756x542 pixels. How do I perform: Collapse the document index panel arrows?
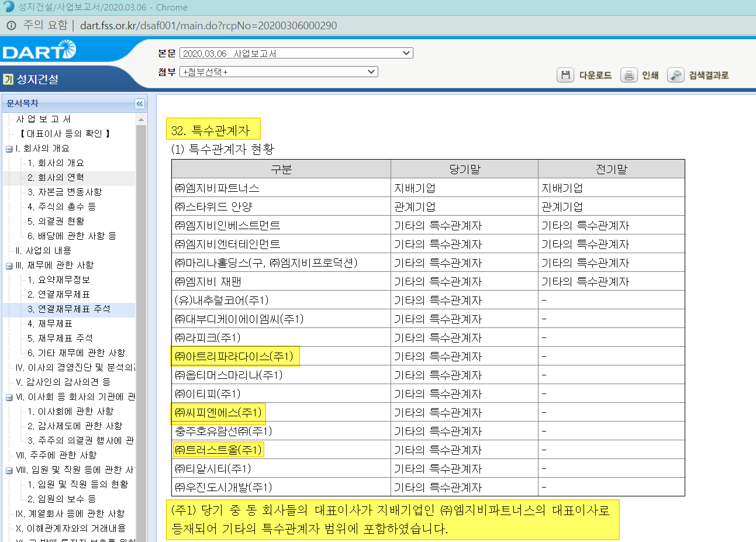[140, 103]
